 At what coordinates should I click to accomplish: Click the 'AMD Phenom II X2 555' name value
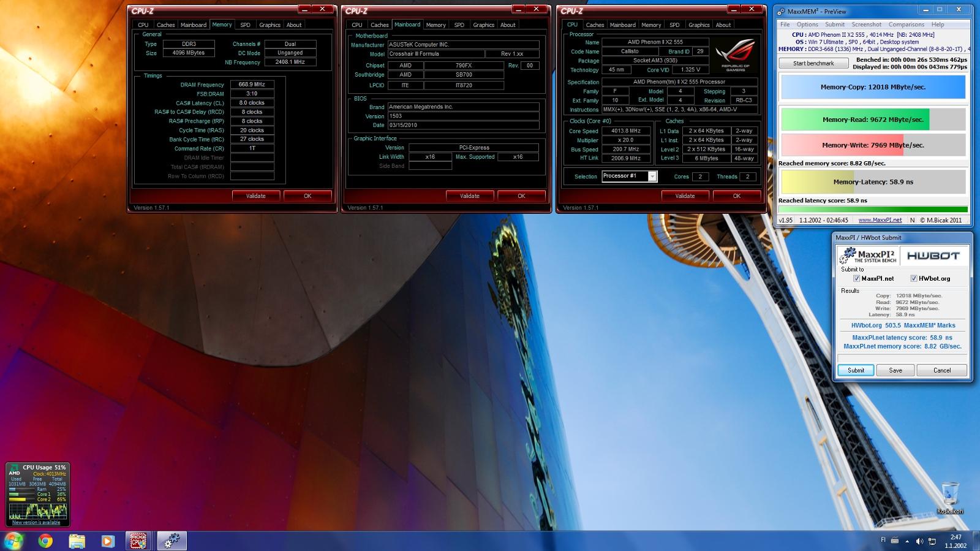(x=655, y=42)
